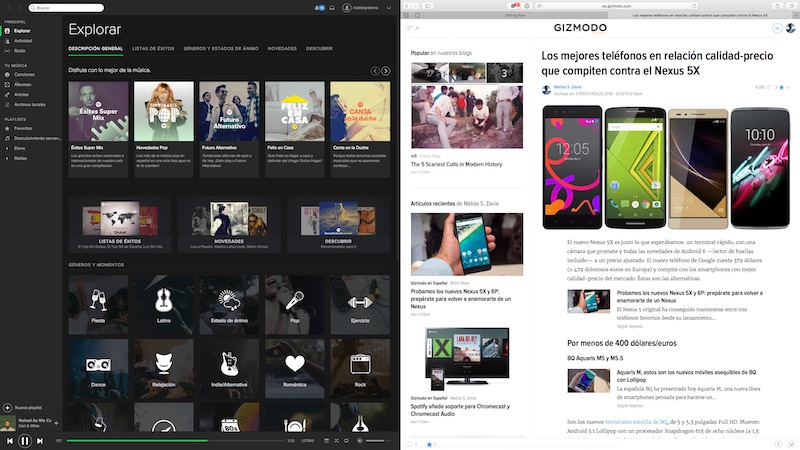Screen dimensions: 800x450
Task: Switch to Géneros y Estados de Ánimo tab
Action: click(221, 48)
